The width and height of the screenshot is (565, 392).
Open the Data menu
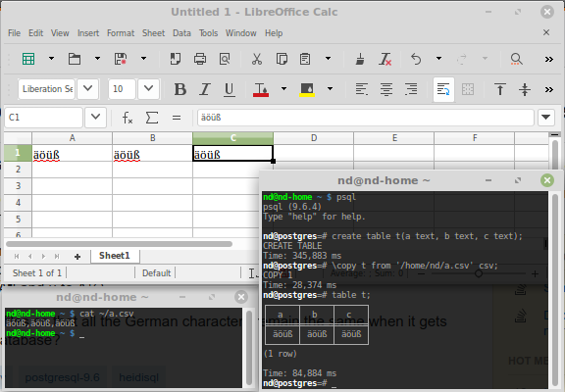[182, 33]
